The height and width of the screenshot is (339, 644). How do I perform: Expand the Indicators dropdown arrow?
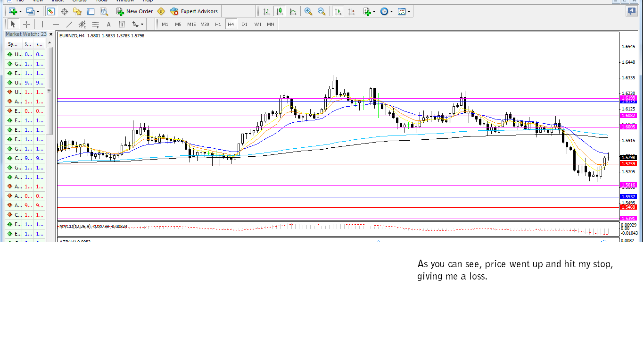point(374,11)
